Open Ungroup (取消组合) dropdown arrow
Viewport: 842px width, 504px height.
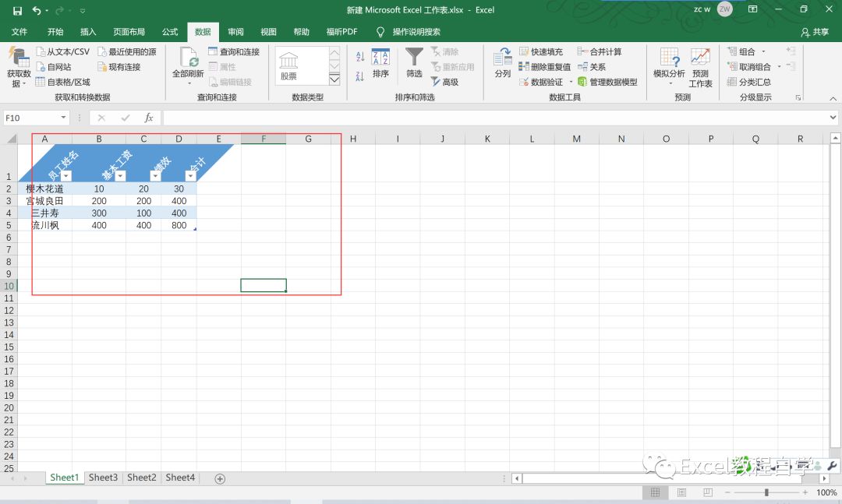[x=779, y=66]
